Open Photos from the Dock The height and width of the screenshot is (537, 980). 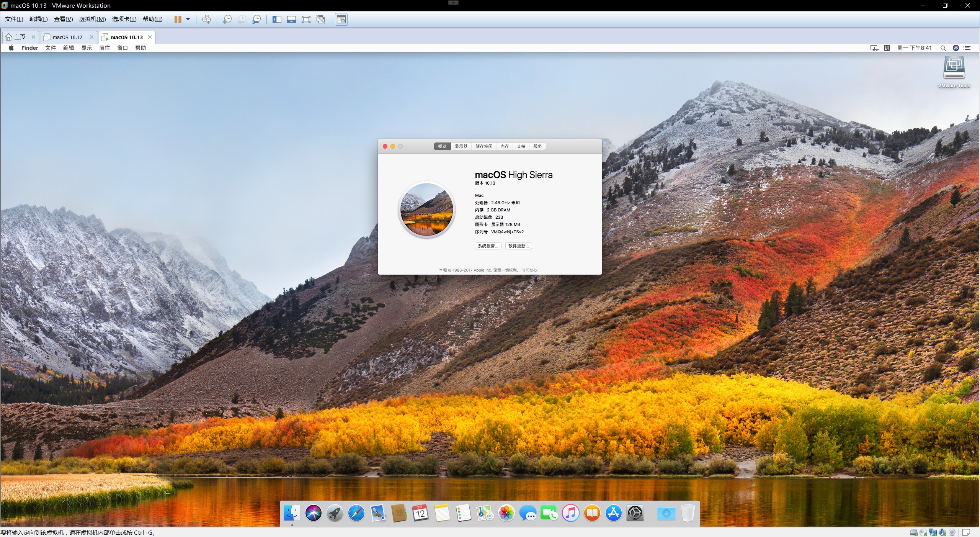pos(506,513)
